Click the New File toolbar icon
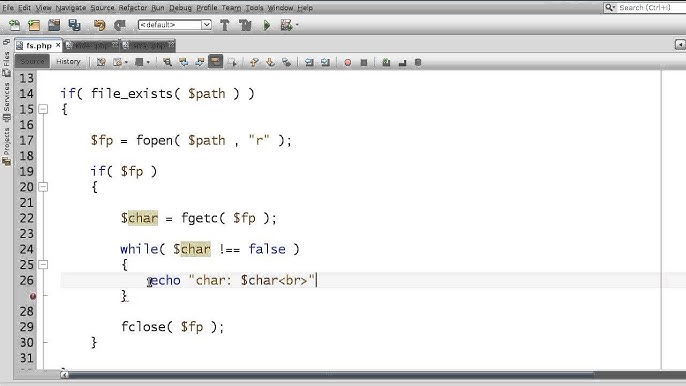 (14, 25)
